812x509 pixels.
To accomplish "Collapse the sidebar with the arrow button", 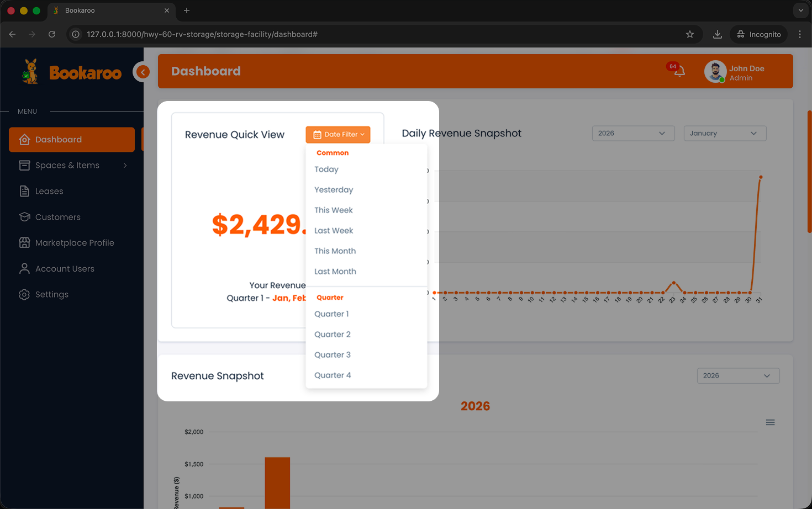I will 143,72.
